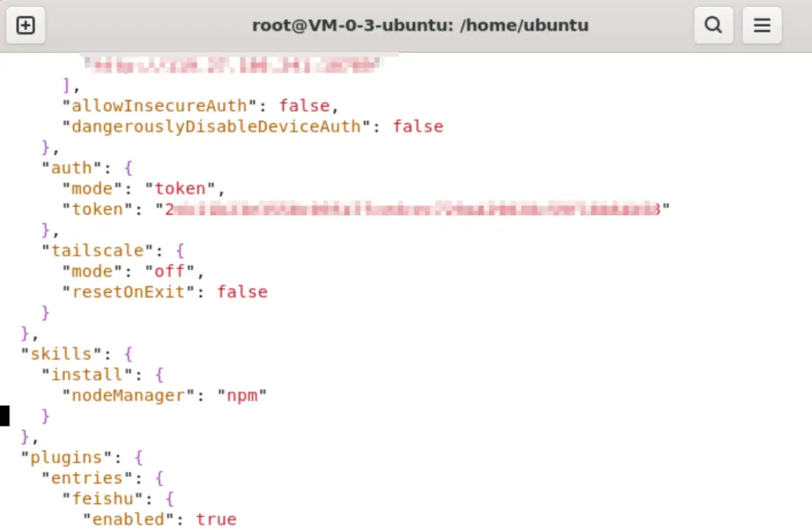Click the "entries" key
Viewport: 812px width, 530px height.
(87, 478)
